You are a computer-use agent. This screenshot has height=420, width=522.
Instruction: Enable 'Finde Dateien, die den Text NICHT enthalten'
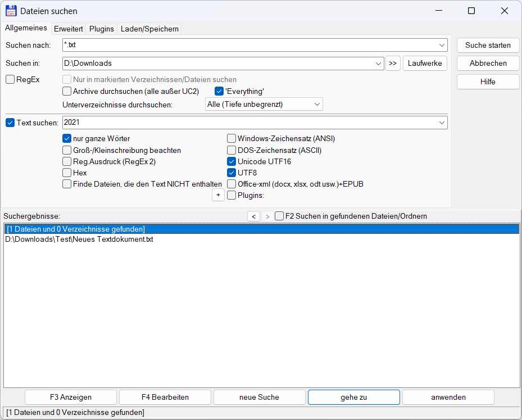tap(67, 184)
